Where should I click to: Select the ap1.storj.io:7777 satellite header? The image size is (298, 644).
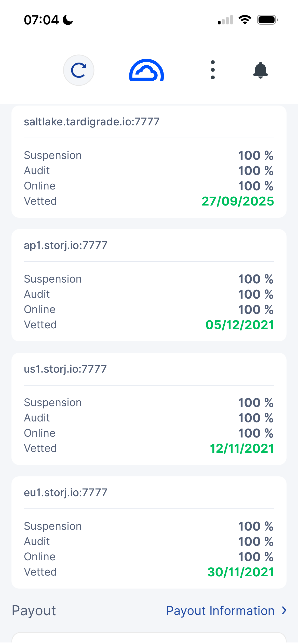[x=65, y=245]
